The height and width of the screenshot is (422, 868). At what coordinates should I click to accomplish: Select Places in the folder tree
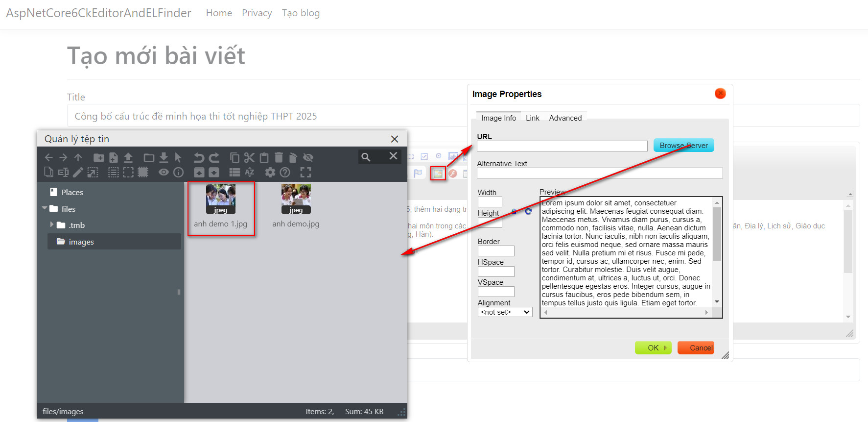point(72,192)
